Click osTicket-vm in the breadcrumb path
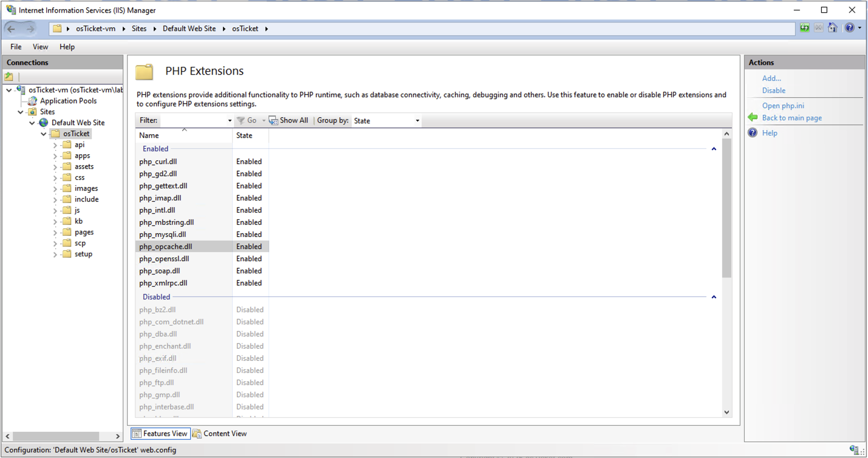The width and height of the screenshot is (868, 458). [95, 29]
